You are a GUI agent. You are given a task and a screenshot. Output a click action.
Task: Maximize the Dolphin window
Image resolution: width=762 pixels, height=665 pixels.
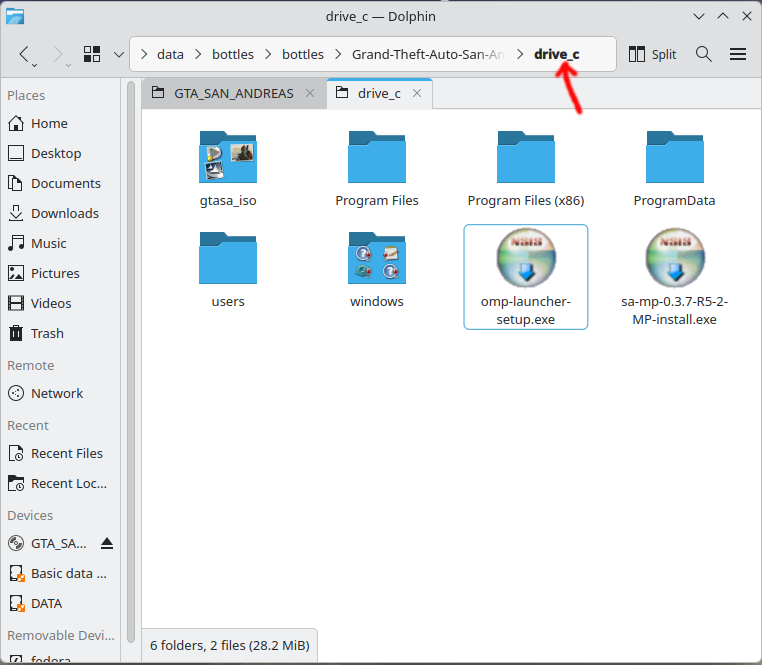723,17
